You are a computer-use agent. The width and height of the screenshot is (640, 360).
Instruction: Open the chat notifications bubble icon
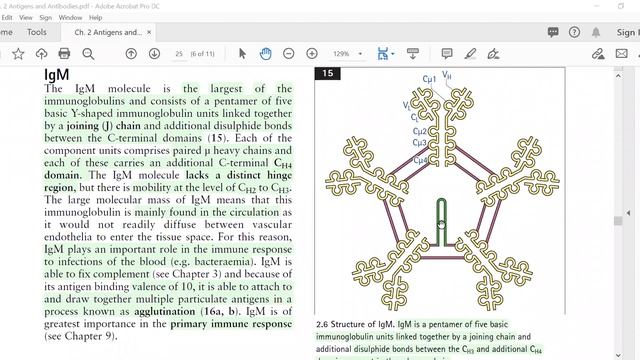pyautogui.click(x=553, y=32)
